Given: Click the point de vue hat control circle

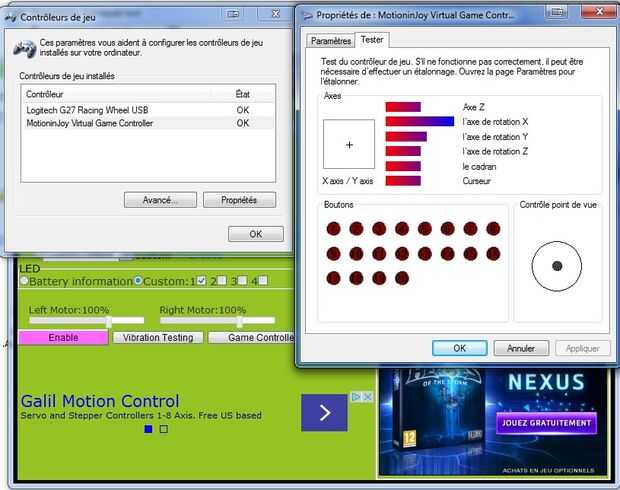Looking at the screenshot, I should (x=557, y=266).
